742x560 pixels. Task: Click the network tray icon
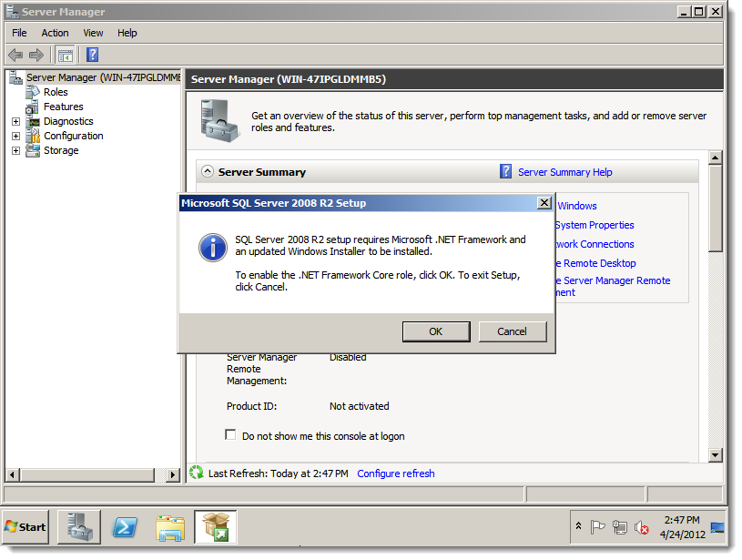pyautogui.click(x=619, y=526)
